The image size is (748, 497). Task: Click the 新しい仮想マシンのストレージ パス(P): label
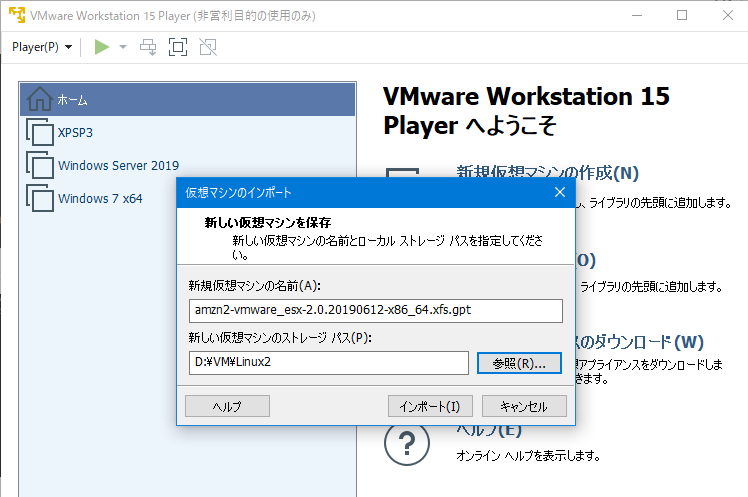pos(280,337)
